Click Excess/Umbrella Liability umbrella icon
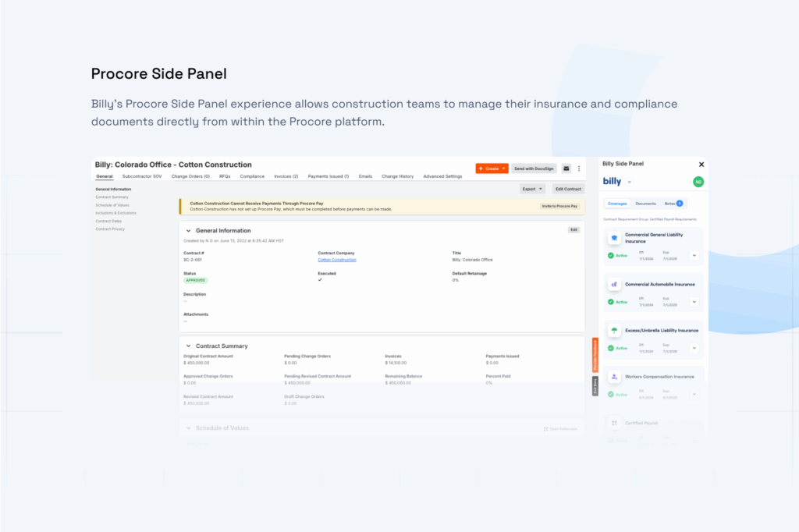Screen dimensions: 799x532 (x=614, y=331)
